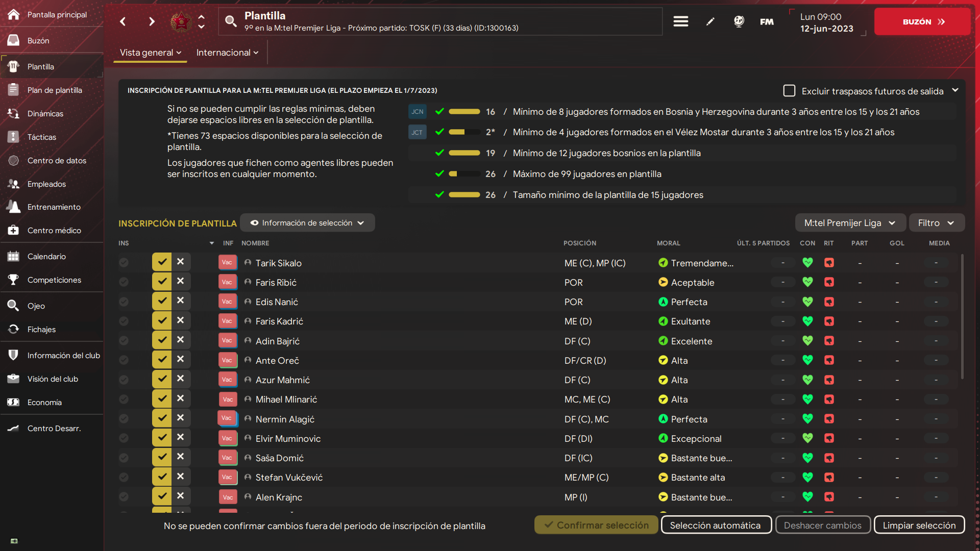This screenshot has height=551, width=980.
Task: Click the JCT rule progress bar
Action: pos(464,132)
